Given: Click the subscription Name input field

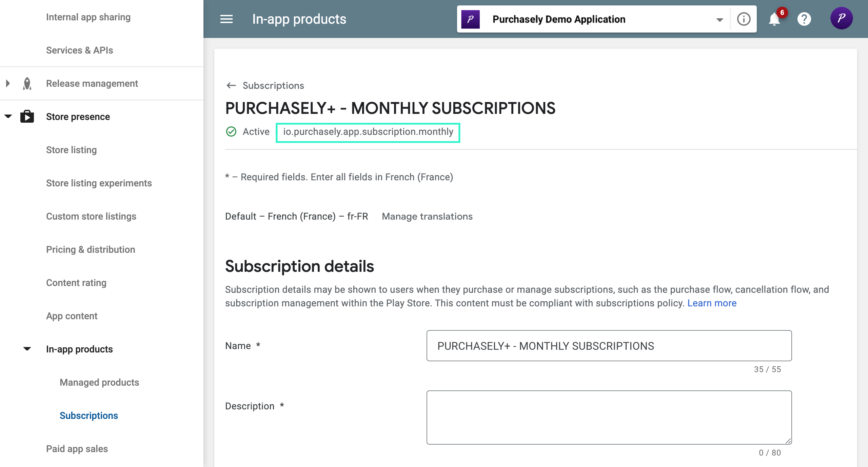Looking at the screenshot, I should coord(609,346).
